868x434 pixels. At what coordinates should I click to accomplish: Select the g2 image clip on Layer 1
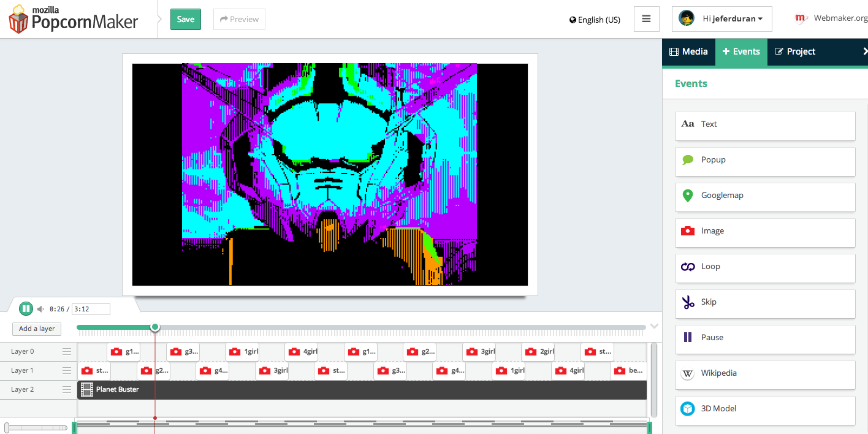154,371
